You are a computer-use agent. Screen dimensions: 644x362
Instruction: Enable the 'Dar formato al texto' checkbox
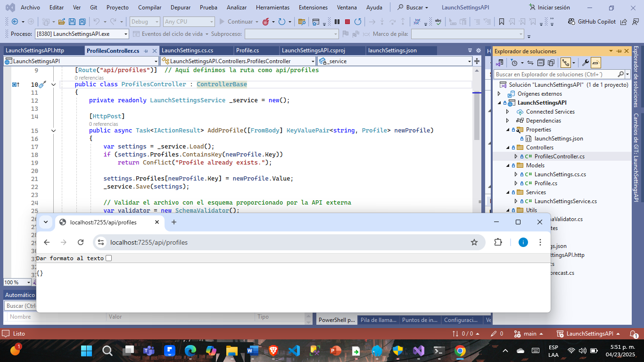point(109,258)
